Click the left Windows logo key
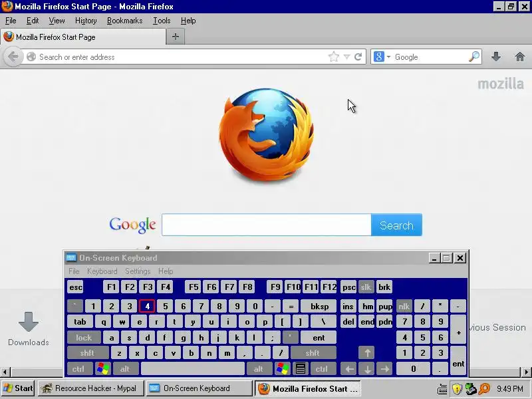Screen dimensions: 532x399 [x=103, y=369]
